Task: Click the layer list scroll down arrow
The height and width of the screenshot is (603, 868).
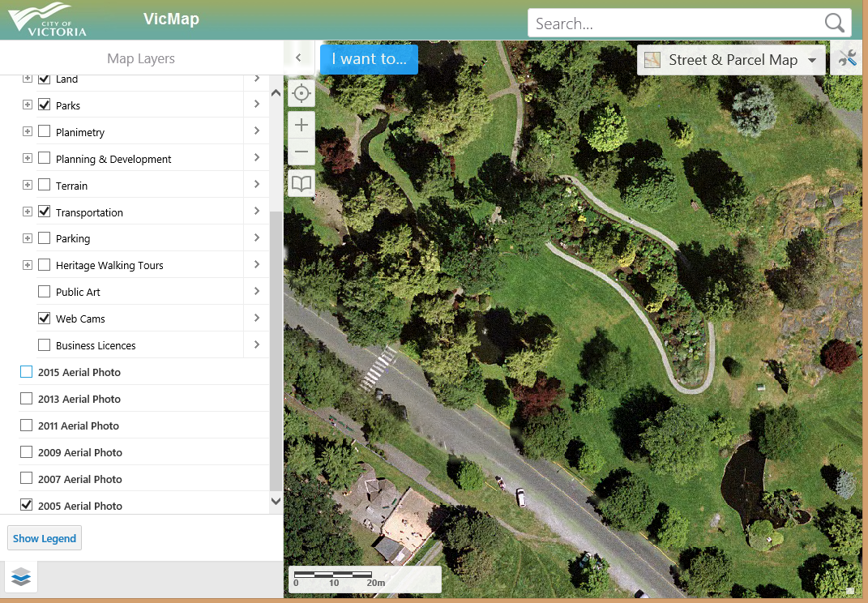Action: click(276, 501)
